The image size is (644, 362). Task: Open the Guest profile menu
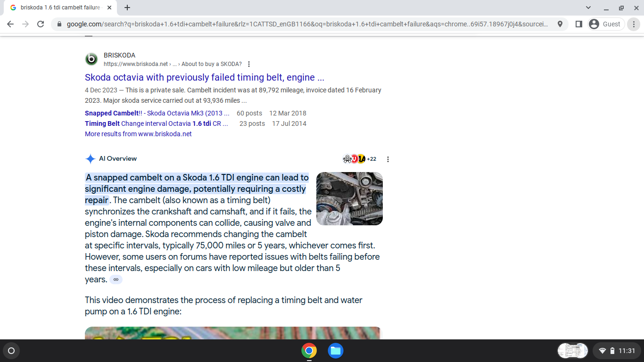606,24
